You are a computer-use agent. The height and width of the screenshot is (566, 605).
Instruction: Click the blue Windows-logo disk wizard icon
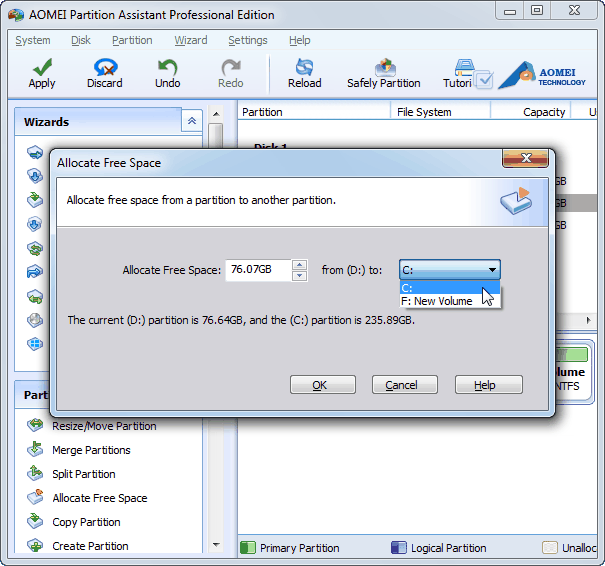(x=35, y=344)
